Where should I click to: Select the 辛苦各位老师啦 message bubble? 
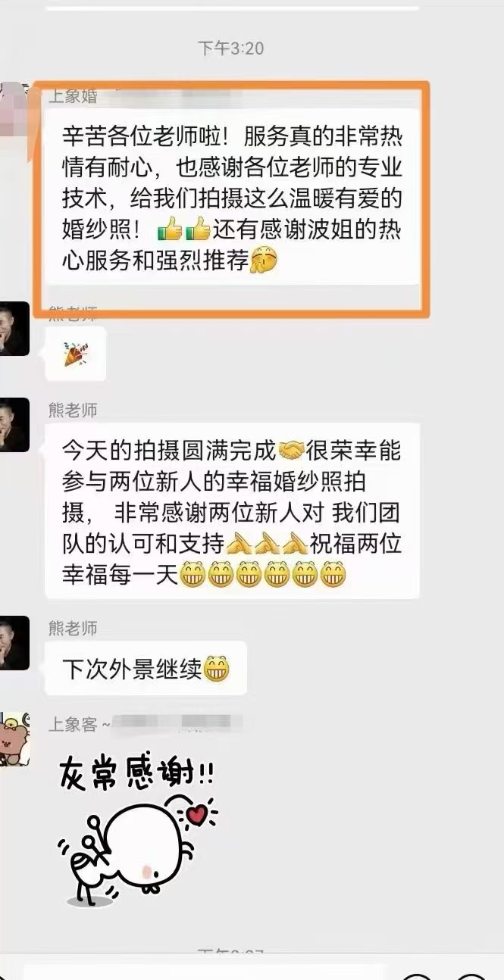[233, 196]
